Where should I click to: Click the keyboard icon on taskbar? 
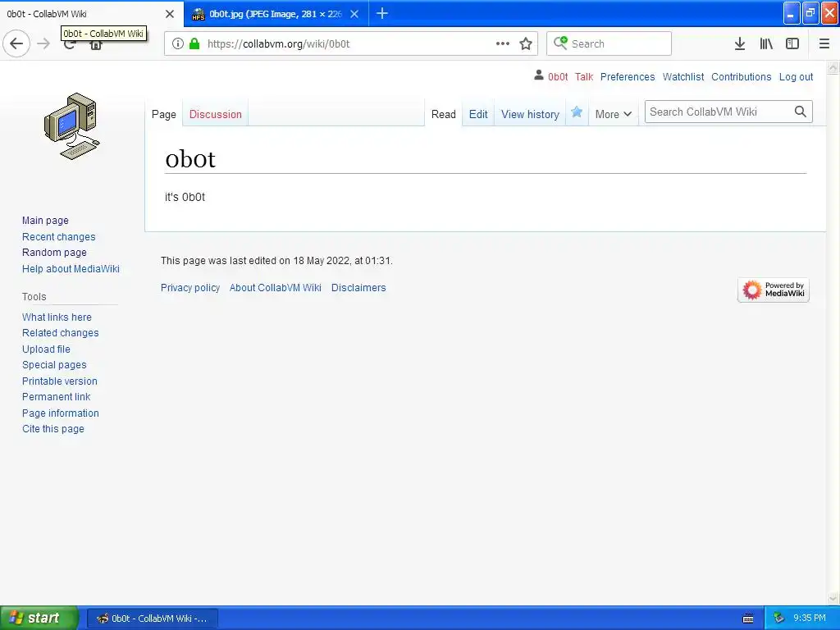click(748, 619)
